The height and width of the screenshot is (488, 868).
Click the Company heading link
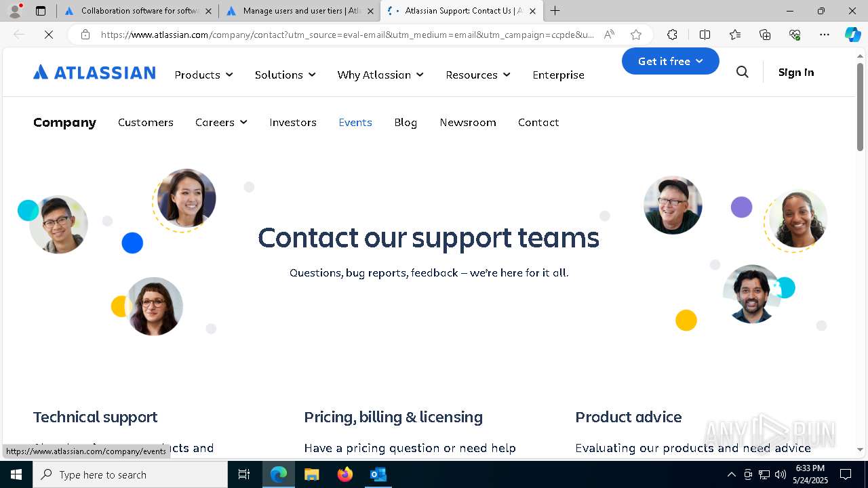coord(64,122)
